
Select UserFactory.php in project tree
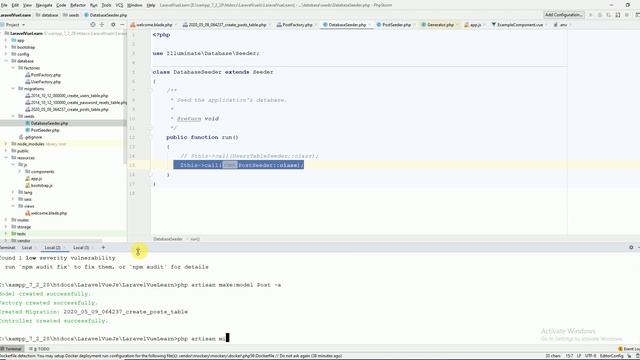(43, 82)
